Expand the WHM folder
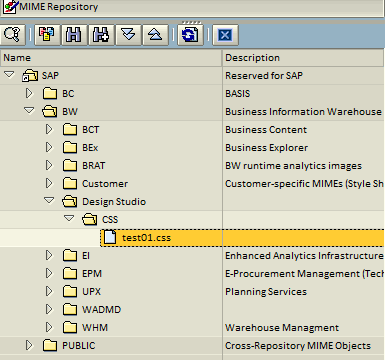386x360 pixels. click(x=49, y=327)
